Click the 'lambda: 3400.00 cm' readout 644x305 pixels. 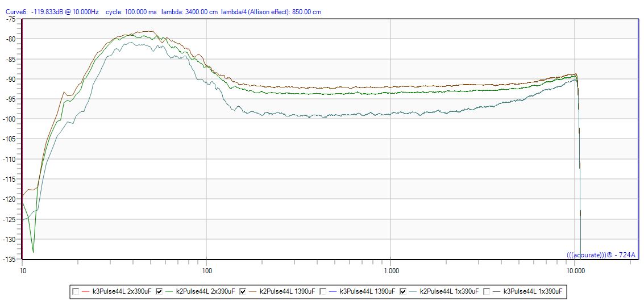click(189, 12)
